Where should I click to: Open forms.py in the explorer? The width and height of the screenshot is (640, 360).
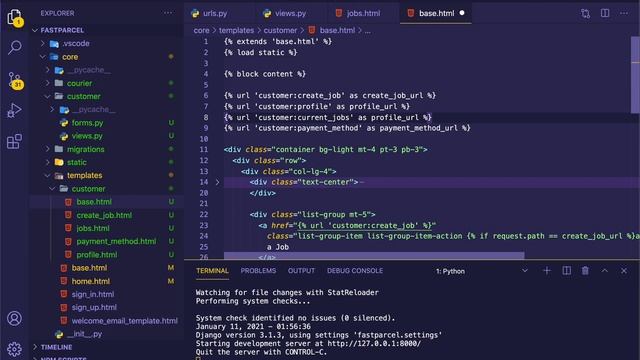pos(87,122)
